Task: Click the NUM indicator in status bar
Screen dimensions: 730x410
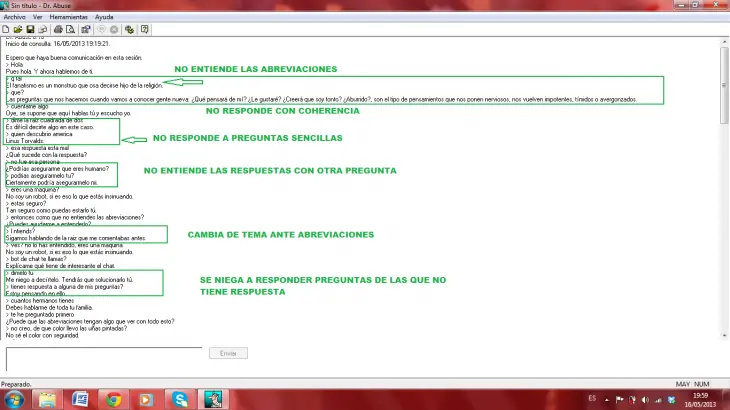Action: click(702, 384)
